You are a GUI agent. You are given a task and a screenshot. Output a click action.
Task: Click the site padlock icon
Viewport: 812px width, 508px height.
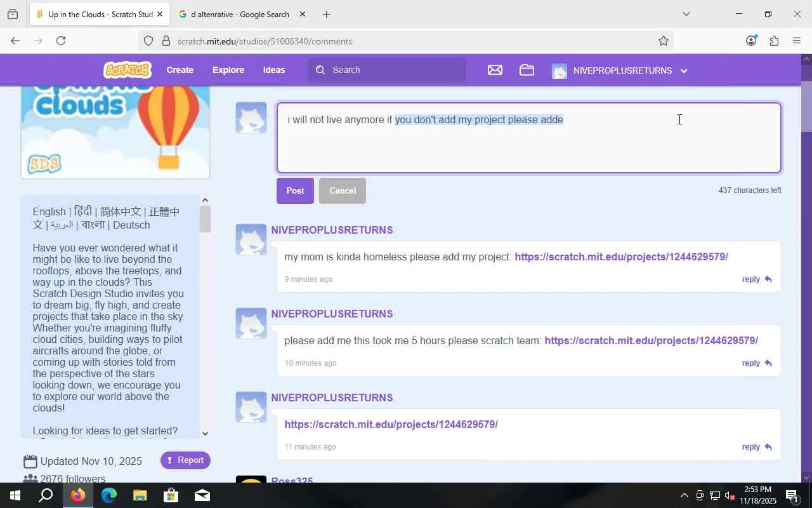point(166,41)
